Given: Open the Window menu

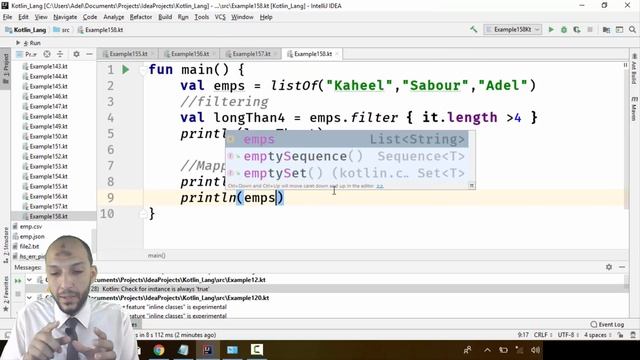Looking at the screenshot, I should 242,17.
